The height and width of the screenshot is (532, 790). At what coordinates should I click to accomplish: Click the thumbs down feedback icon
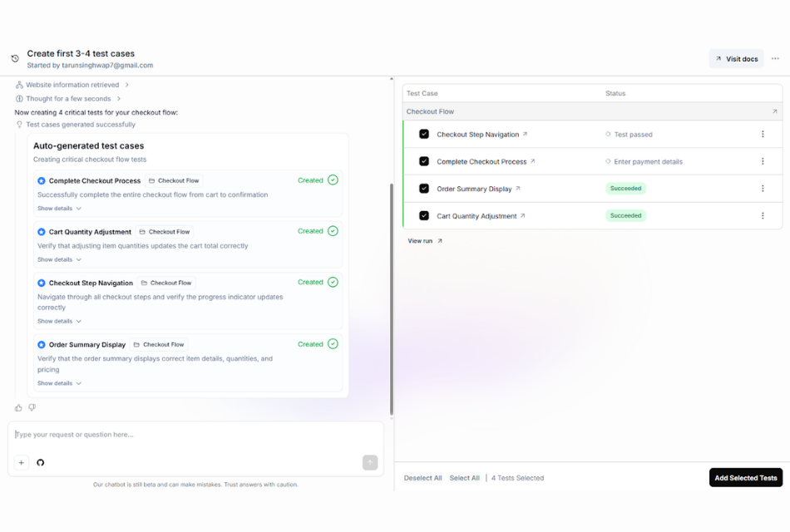pos(32,407)
